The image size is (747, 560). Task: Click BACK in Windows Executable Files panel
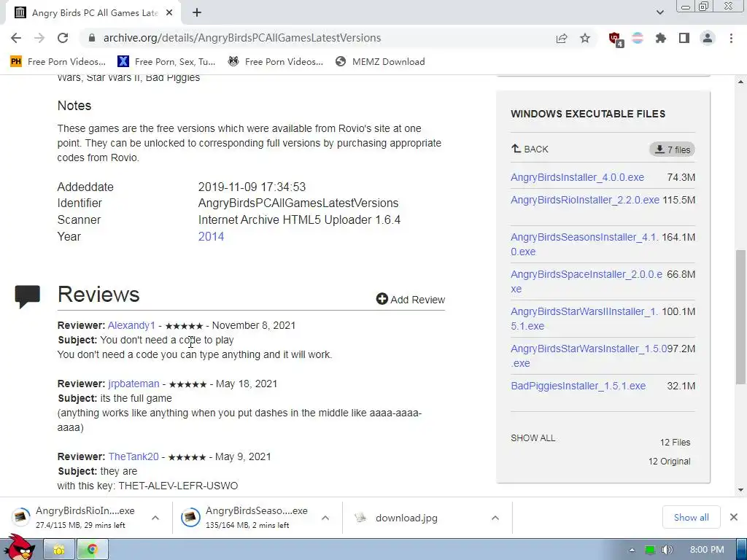click(x=530, y=149)
